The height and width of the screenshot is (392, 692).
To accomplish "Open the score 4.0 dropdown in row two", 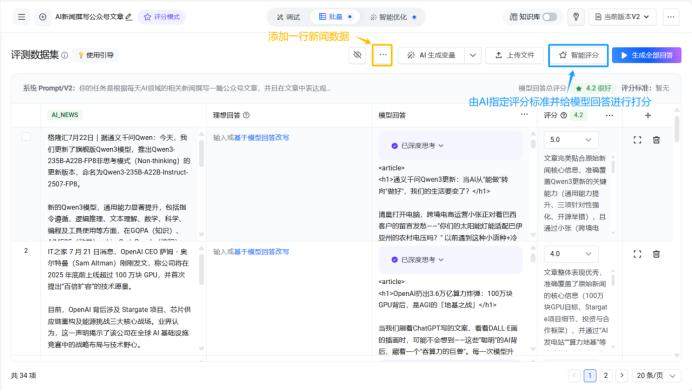I will 571,253.
